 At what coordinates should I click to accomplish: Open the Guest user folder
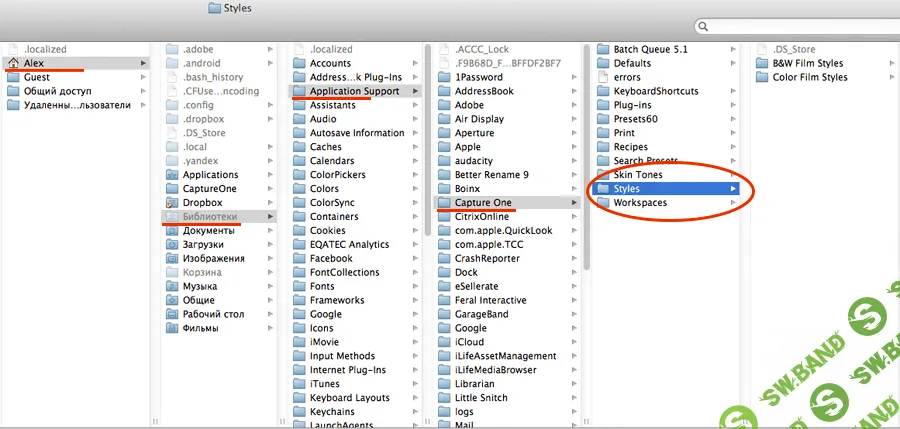[37, 77]
